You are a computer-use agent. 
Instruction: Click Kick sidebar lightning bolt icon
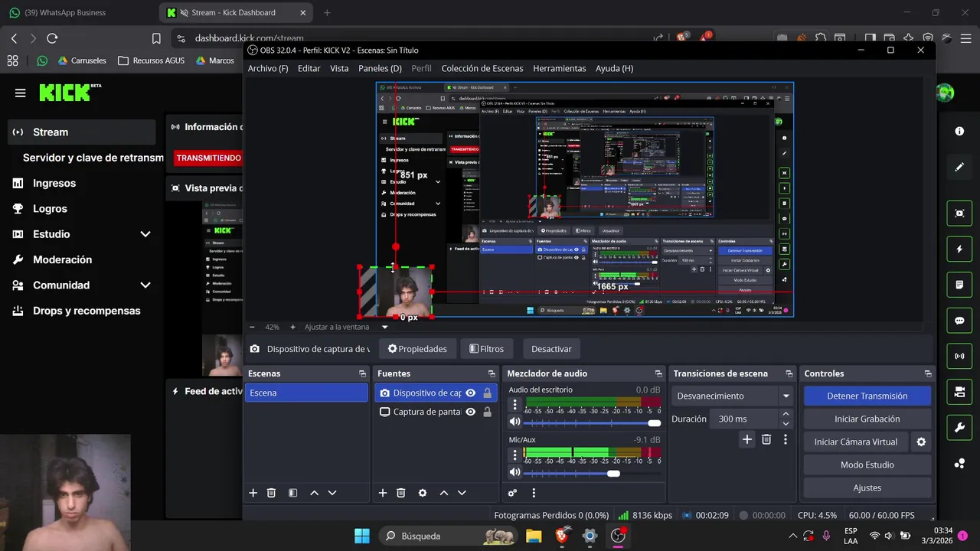coord(959,249)
